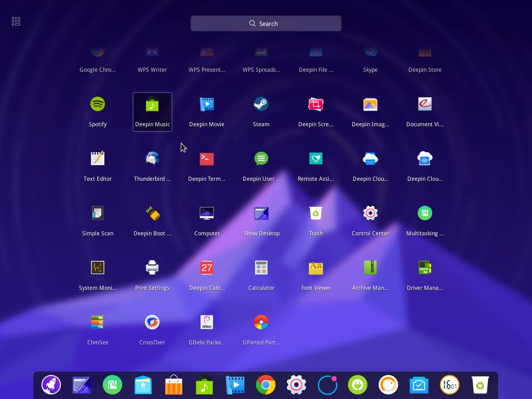532x399 pixels.
Task: Launch Simple Scan
Action: coord(98,213)
